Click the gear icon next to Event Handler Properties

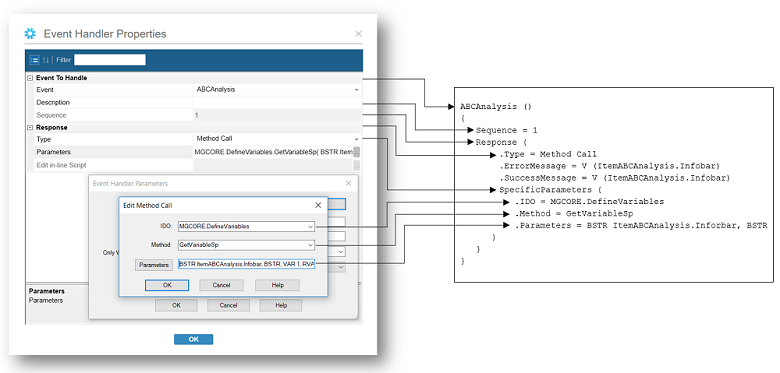coord(30,34)
